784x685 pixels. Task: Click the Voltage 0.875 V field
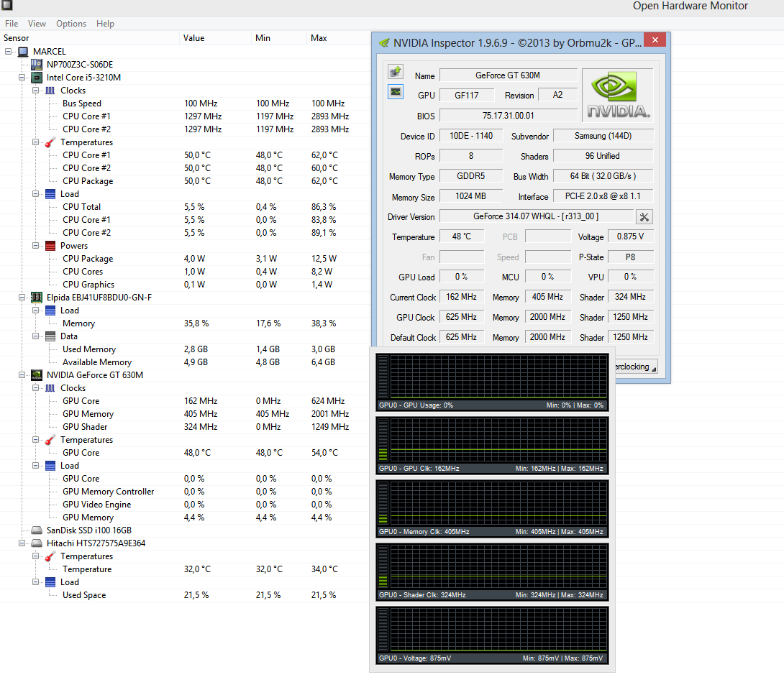pyautogui.click(x=630, y=236)
